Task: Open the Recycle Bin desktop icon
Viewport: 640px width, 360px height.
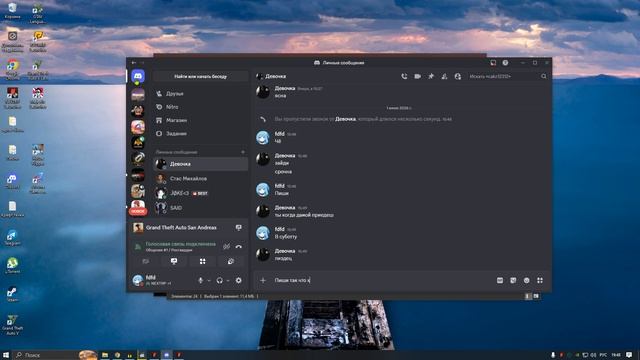Action: point(12,11)
